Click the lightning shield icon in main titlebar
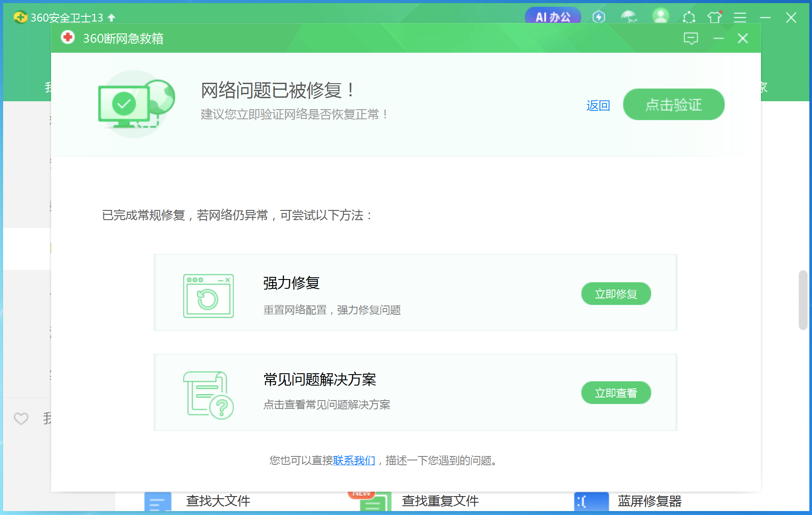 599,17
